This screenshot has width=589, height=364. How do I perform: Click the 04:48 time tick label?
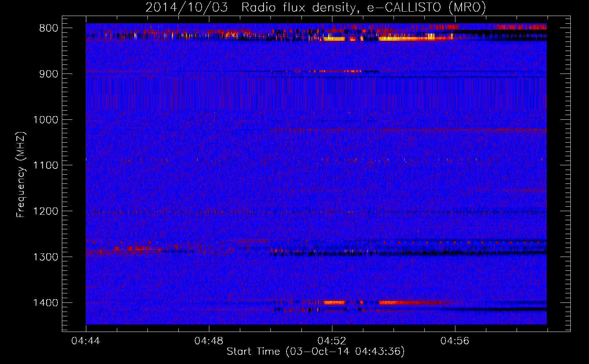tap(209, 341)
